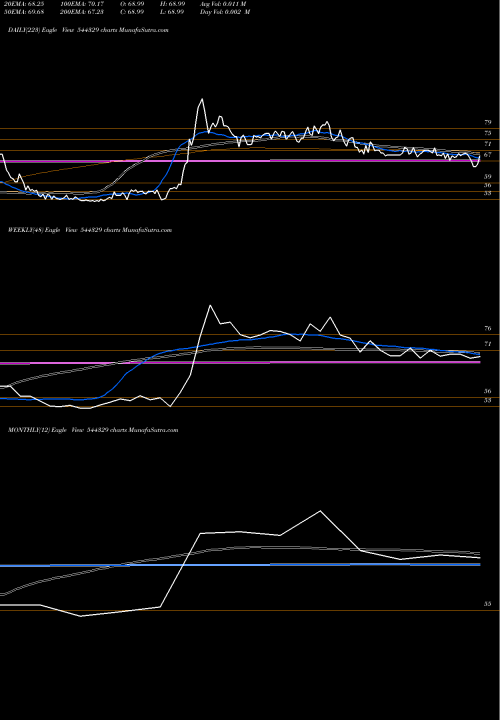Viewport: 500px width, 720px height.
Task: Click the DAILY(223) Eagle View chart title
Action: 88,30
